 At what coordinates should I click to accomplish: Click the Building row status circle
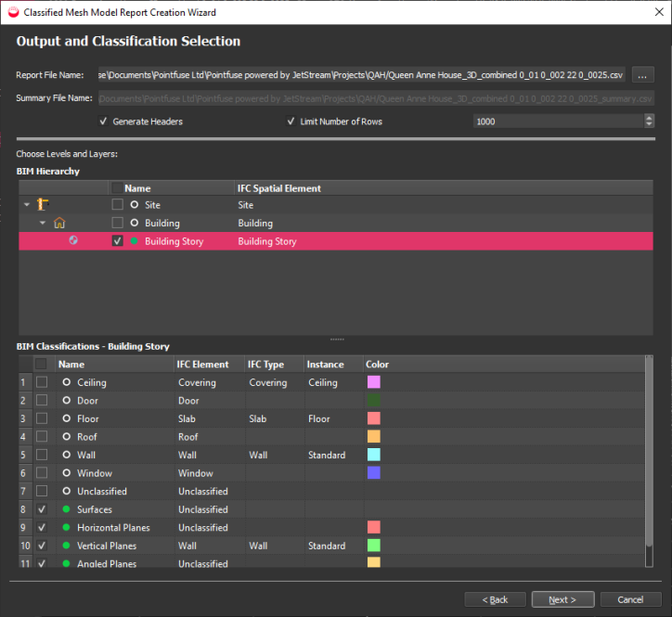tap(135, 223)
